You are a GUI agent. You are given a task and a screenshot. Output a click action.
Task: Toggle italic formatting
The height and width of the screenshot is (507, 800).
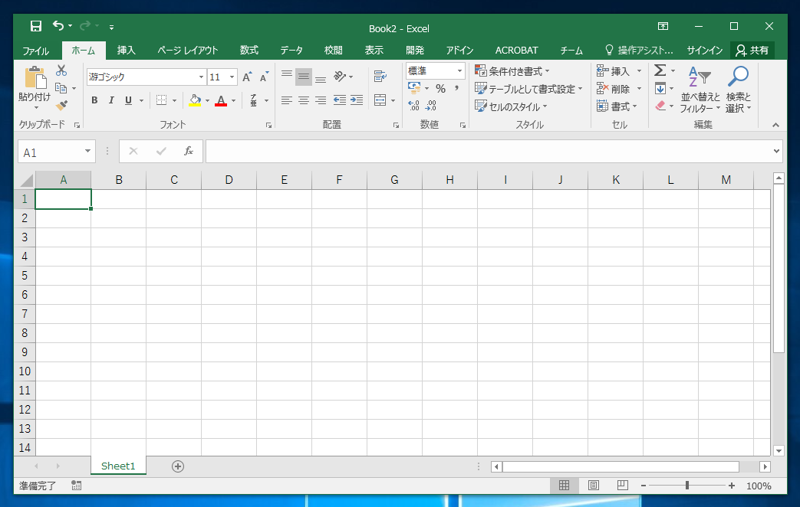111,100
